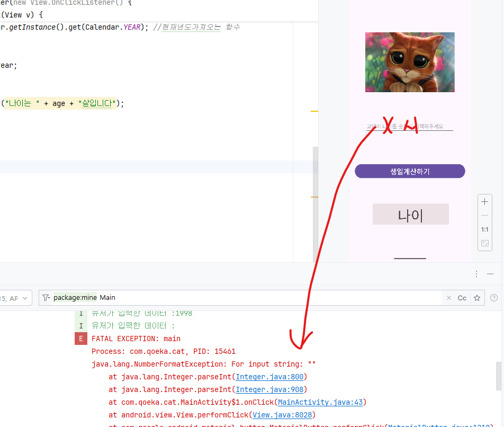Open Integer.java:800 stack trace link

pyautogui.click(x=269, y=377)
